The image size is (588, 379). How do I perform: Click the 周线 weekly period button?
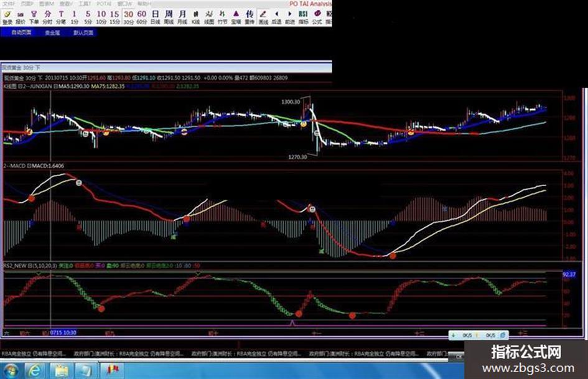point(169,16)
